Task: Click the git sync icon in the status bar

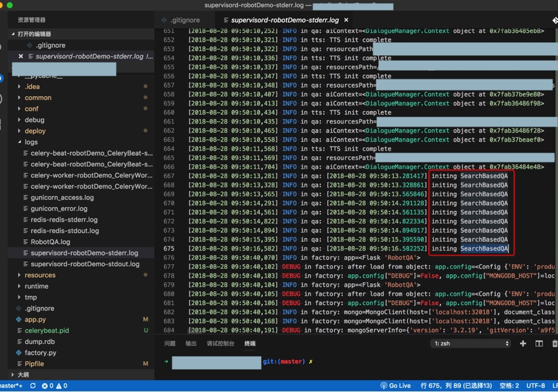Action: pyautogui.click(x=33, y=386)
